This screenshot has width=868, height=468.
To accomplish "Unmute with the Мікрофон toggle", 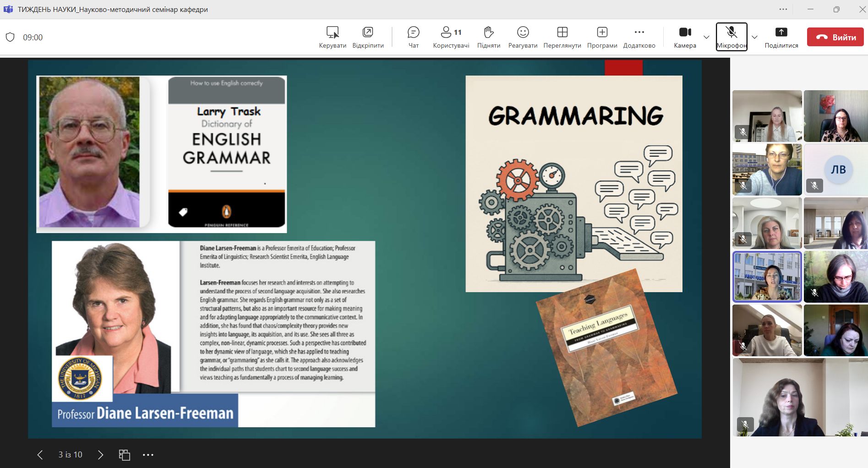I will point(732,37).
